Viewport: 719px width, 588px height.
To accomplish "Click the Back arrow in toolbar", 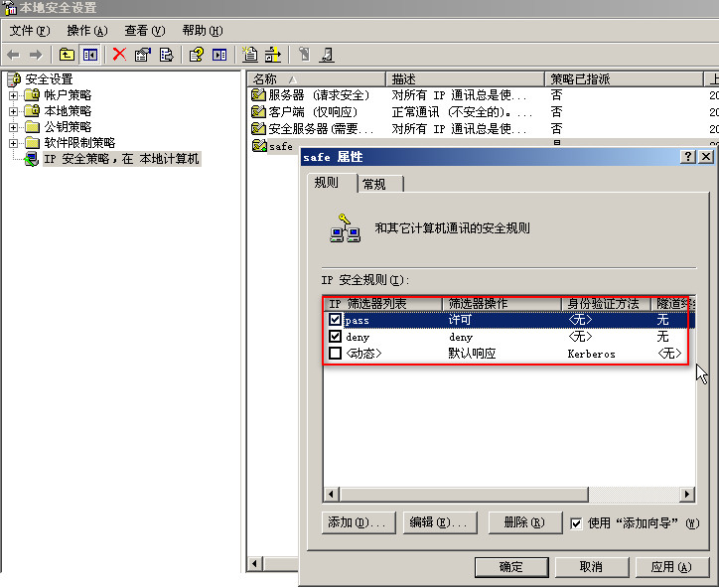I will [14, 55].
